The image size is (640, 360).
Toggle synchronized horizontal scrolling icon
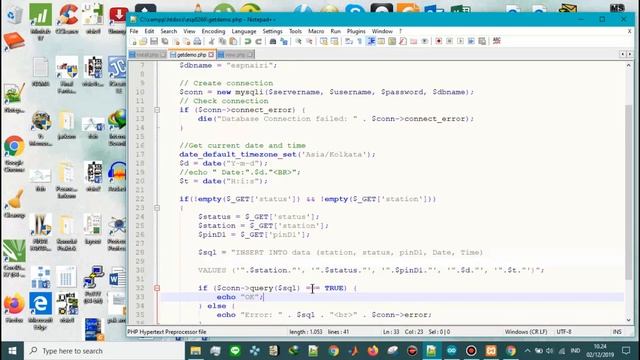[x=334, y=41]
